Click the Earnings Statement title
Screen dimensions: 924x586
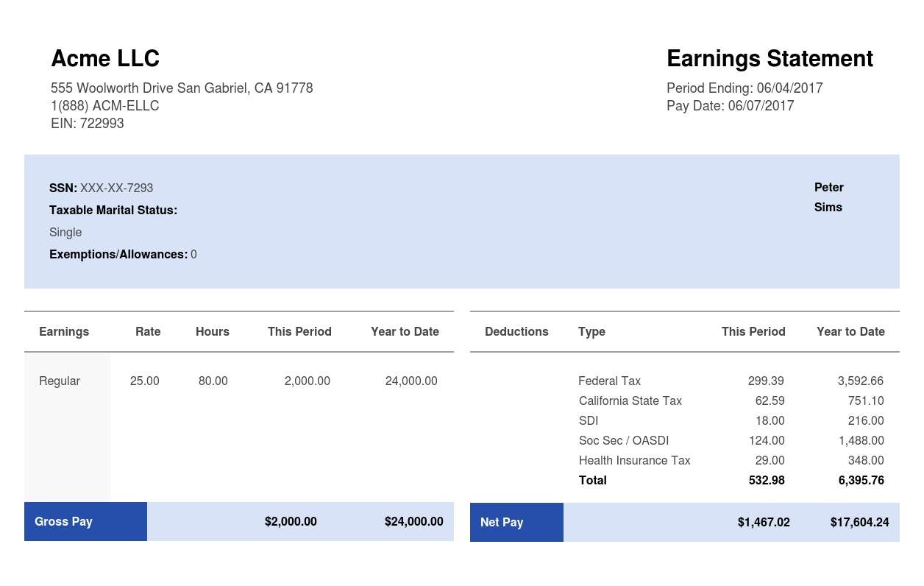pyautogui.click(x=770, y=59)
